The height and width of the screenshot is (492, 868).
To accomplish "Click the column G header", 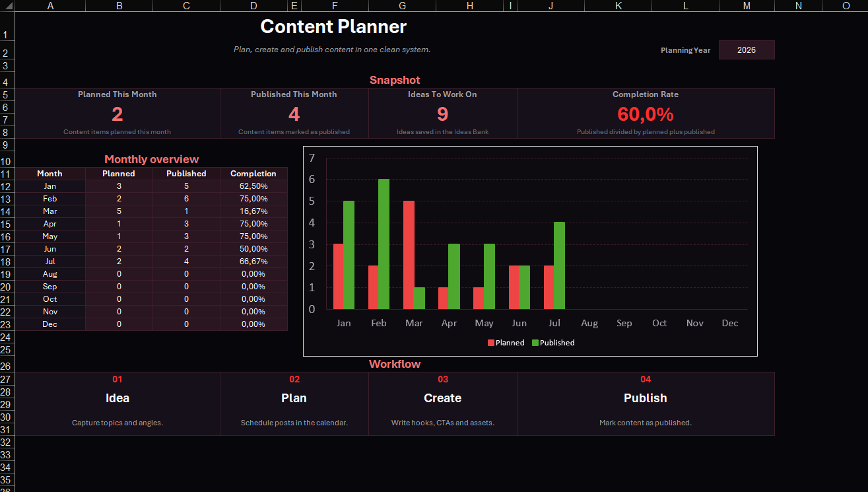I will tap(403, 6).
